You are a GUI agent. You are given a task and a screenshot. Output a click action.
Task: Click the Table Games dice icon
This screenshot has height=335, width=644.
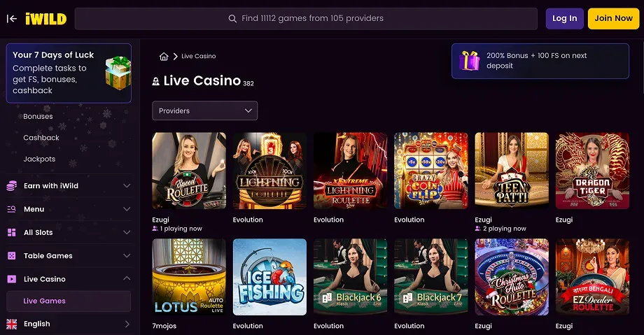click(x=11, y=256)
